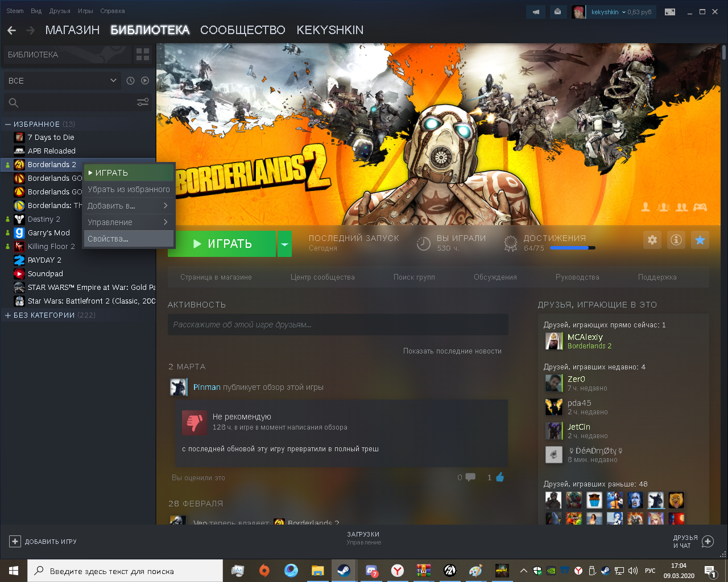
Task: Open friend MCAlexiy's avatar
Action: (x=554, y=341)
